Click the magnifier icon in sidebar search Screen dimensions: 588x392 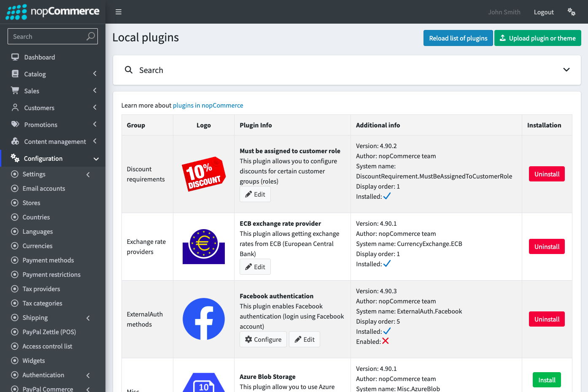[x=90, y=36]
